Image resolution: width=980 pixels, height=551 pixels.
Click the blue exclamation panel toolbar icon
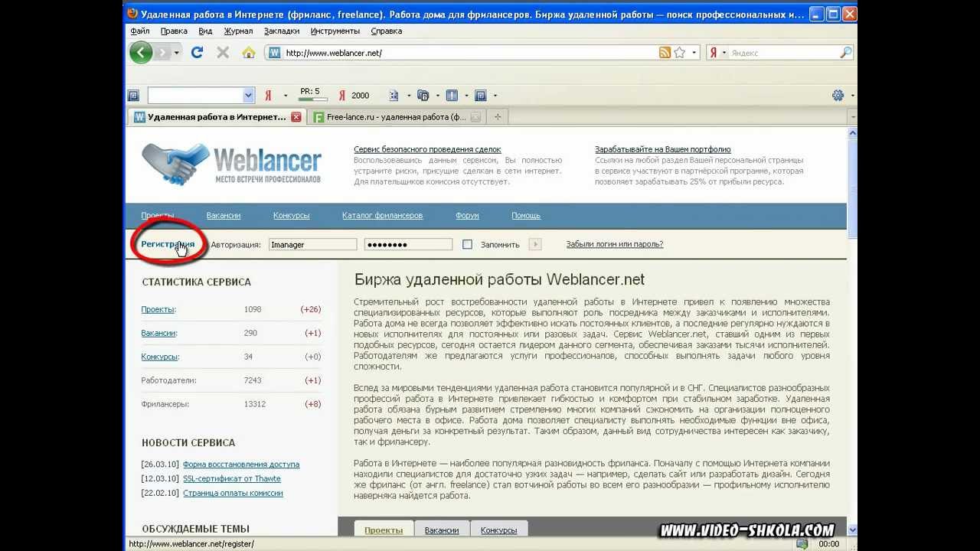coord(452,96)
